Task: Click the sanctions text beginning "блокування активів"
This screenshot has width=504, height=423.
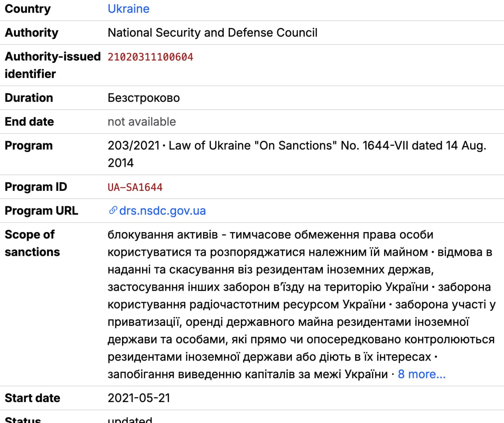Action: [x=302, y=304]
